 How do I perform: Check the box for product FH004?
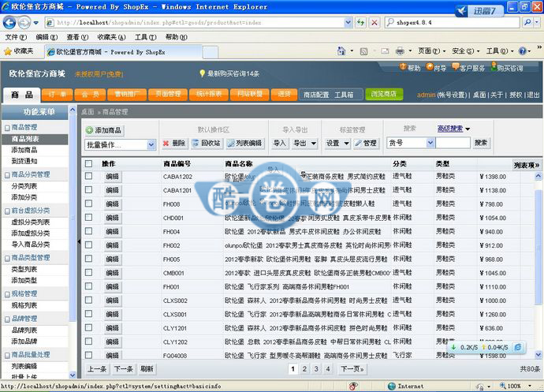[89, 231]
